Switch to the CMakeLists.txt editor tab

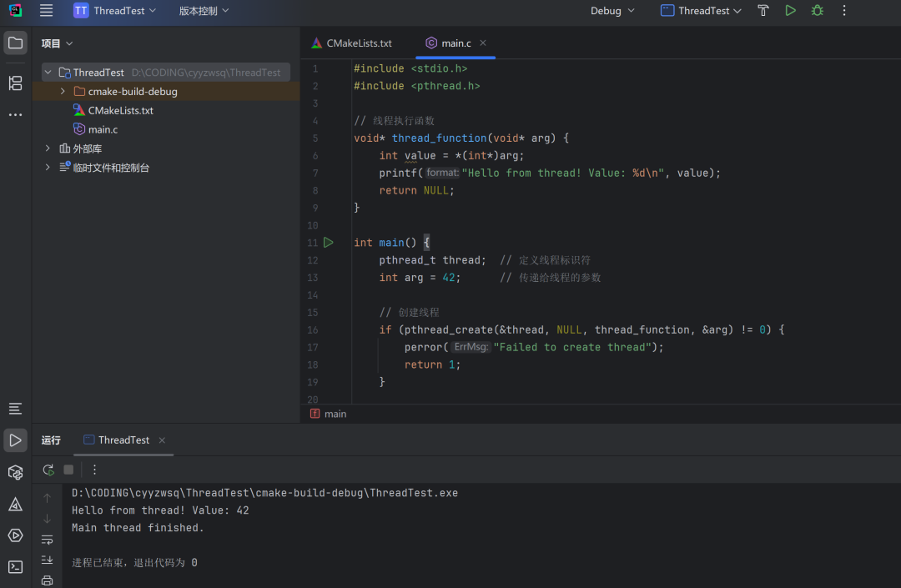351,43
